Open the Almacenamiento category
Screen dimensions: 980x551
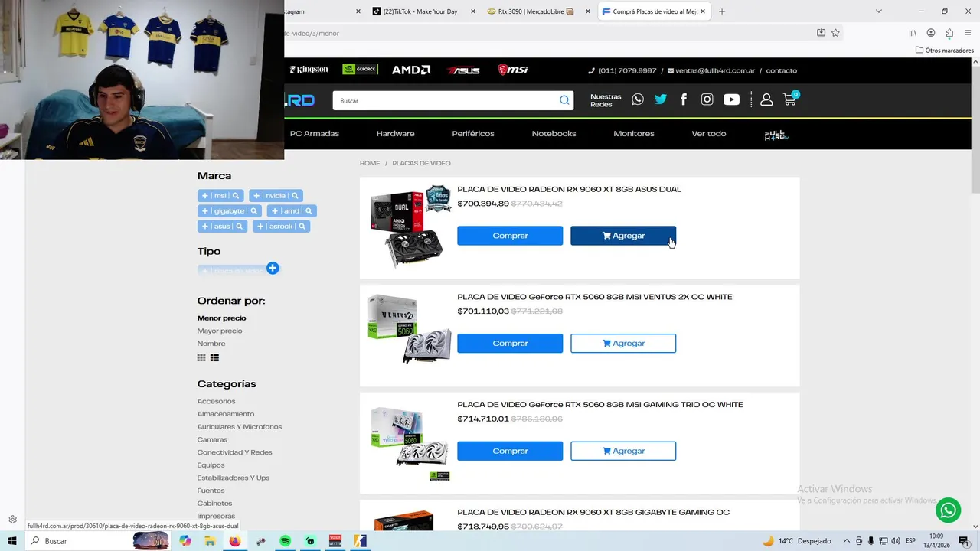[x=226, y=414]
